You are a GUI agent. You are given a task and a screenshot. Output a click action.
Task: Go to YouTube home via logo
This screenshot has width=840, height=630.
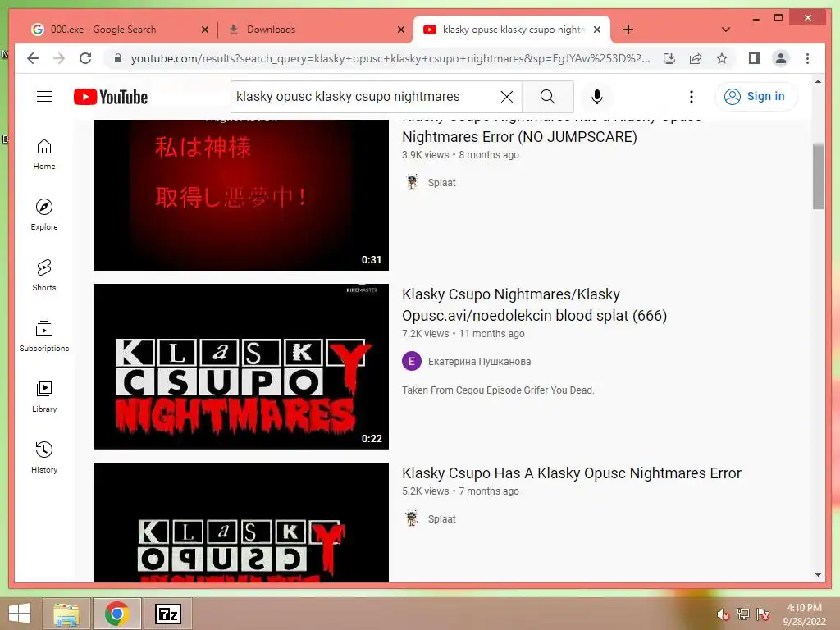pyautogui.click(x=111, y=97)
